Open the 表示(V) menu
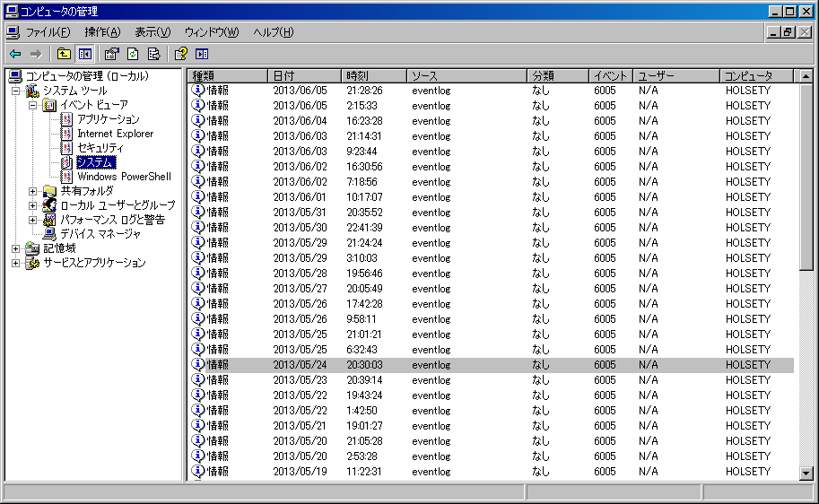The height and width of the screenshot is (504, 819). [152, 32]
